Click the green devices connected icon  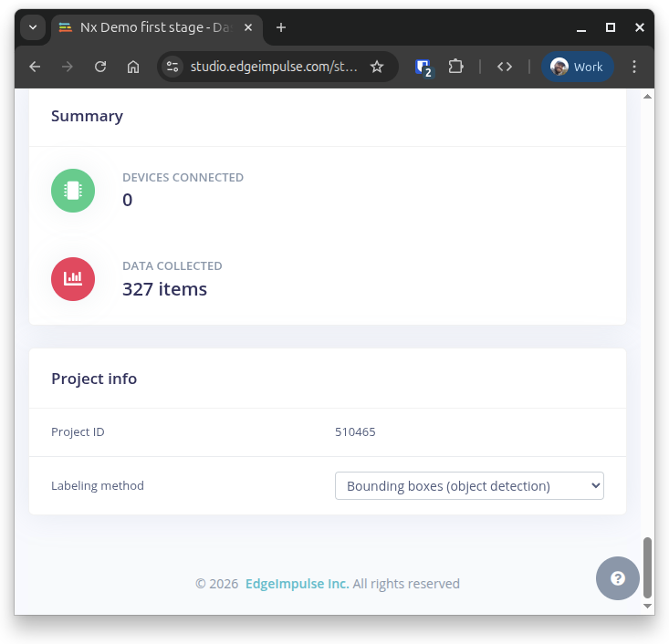pyautogui.click(x=73, y=191)
